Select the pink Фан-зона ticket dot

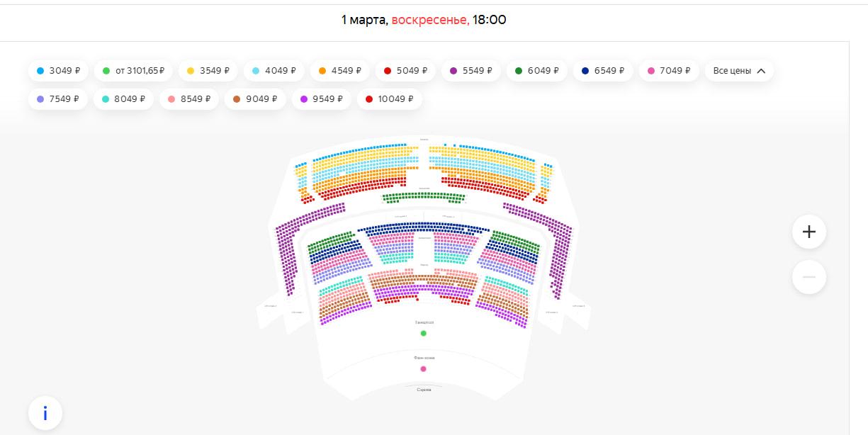(424, 368)
